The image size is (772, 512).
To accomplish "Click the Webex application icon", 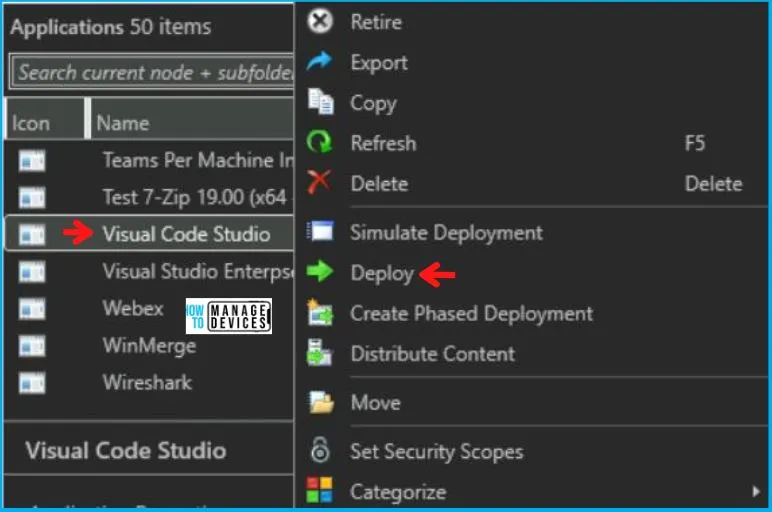I will point(32,309).
